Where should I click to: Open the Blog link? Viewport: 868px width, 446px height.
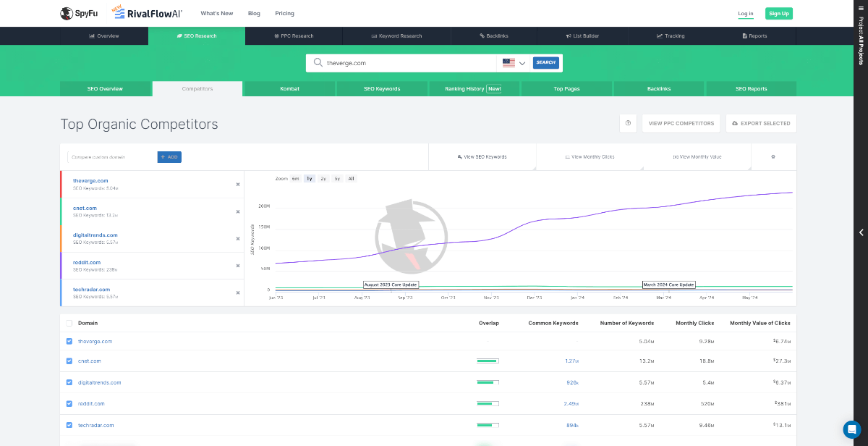[x=254, y=14]
